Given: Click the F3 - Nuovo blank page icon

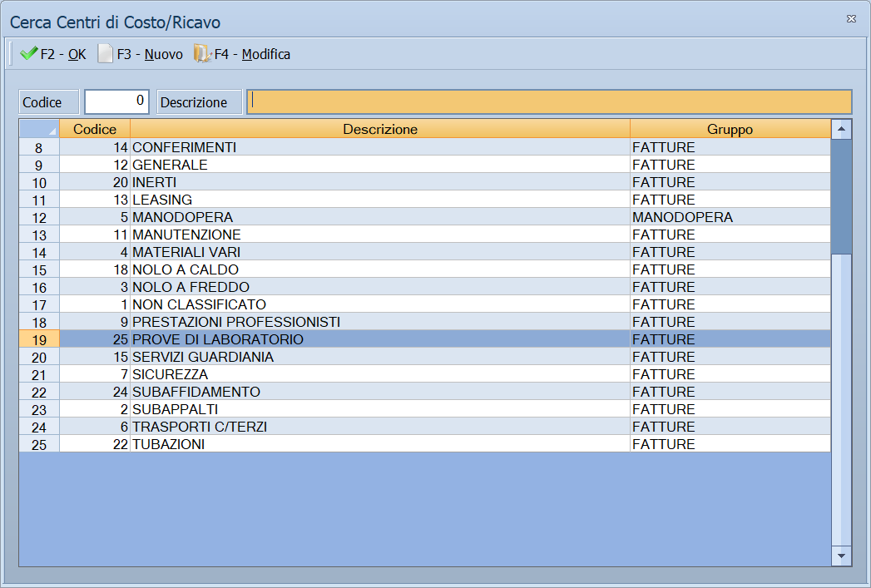Looking at the screenshot, I should [105, 54].
